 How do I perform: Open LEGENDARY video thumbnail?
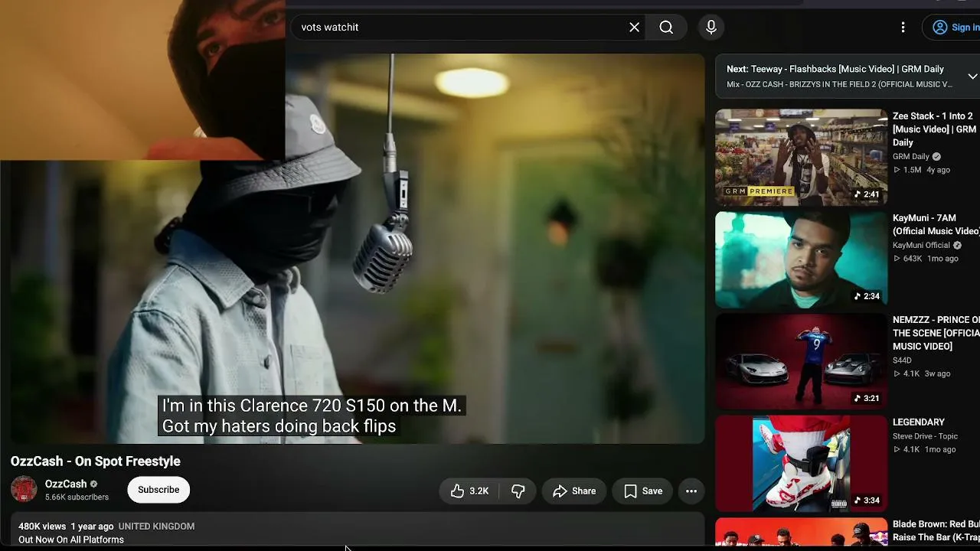pos(801,464)
